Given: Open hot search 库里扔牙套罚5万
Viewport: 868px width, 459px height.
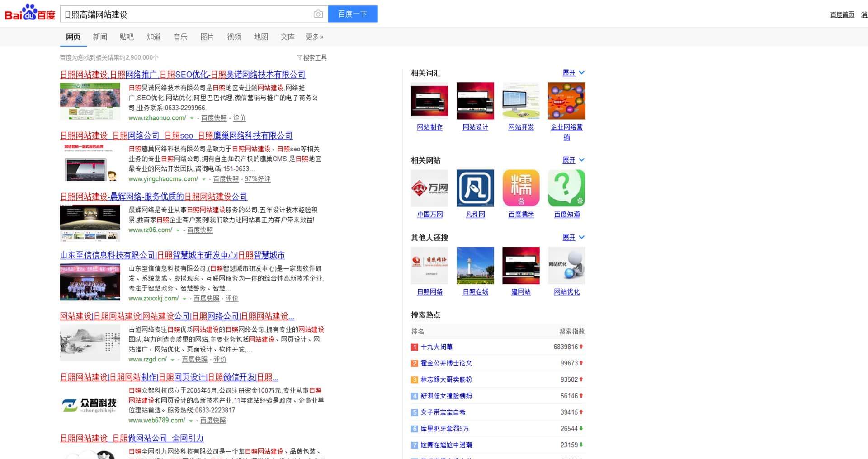Looking at the screenshot, I should (x=445, y=428).
